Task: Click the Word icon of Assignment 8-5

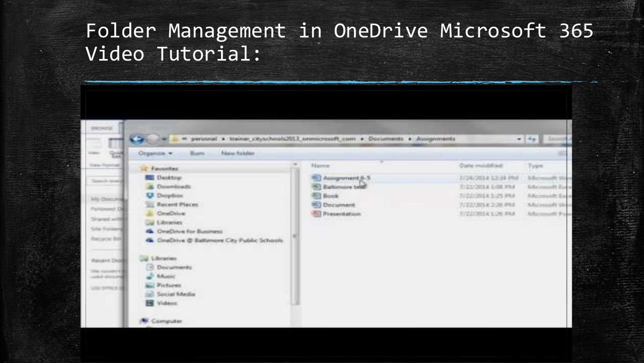Action: pyautogui.click(x=316, y=178)
